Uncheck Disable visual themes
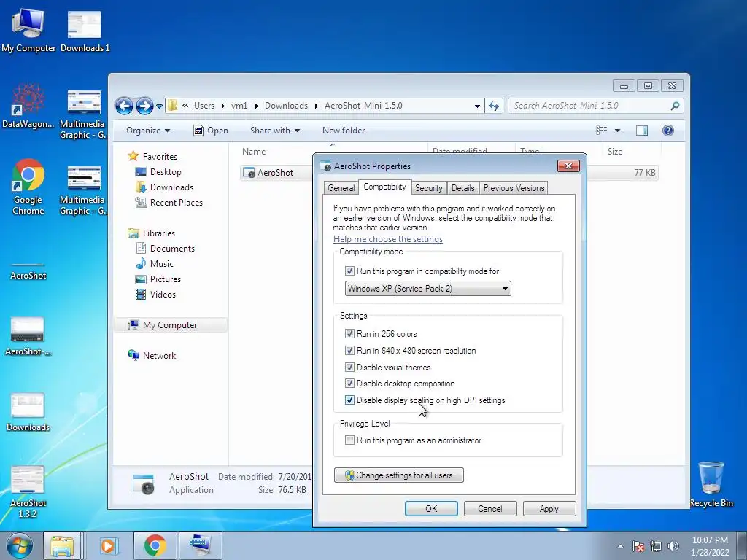The height and width of the screenshot is (560, 747). click(349, 367)
